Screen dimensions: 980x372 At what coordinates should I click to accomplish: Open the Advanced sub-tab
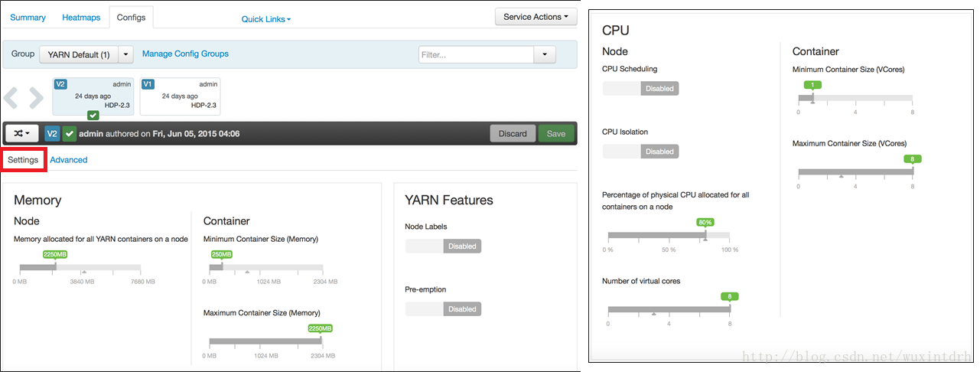click(69, 160)
